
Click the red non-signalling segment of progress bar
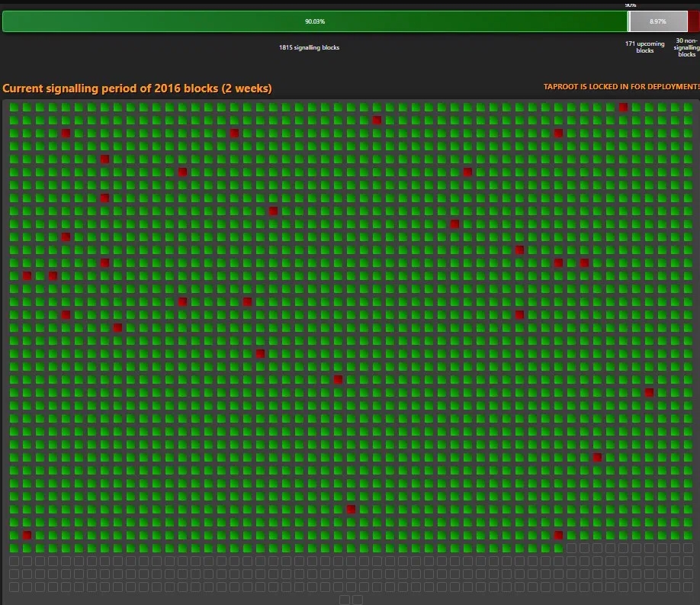[694, 21]
